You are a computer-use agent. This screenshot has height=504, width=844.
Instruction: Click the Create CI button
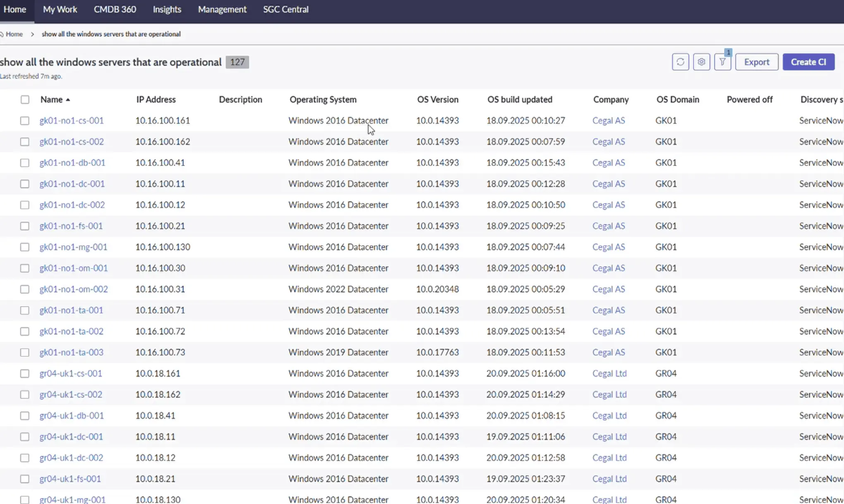tap(808, 62)
